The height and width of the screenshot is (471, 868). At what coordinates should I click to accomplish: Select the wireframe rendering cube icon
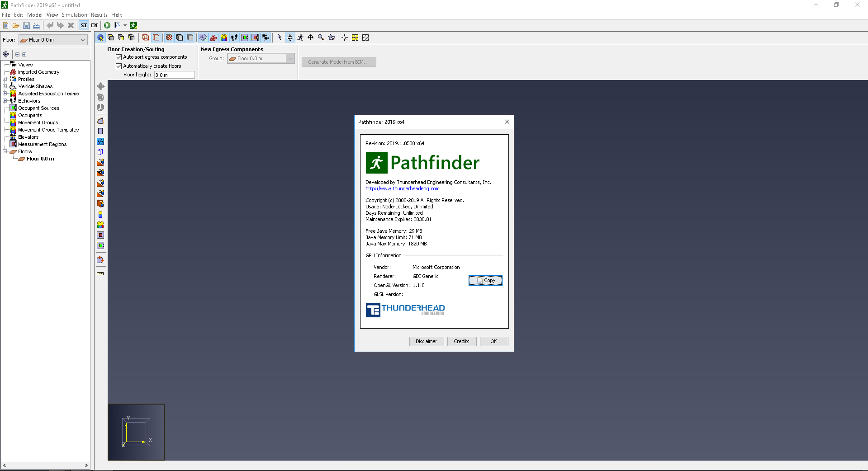click(146, 38)
